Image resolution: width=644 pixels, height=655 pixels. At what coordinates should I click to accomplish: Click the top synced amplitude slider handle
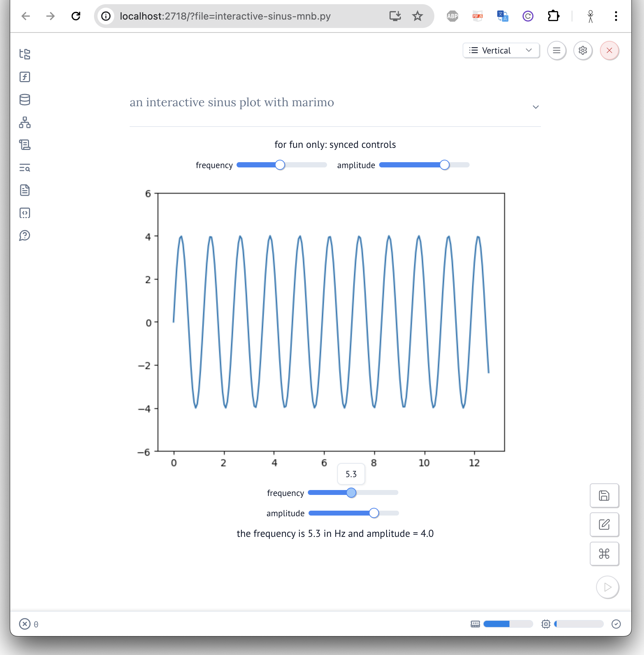444,165
